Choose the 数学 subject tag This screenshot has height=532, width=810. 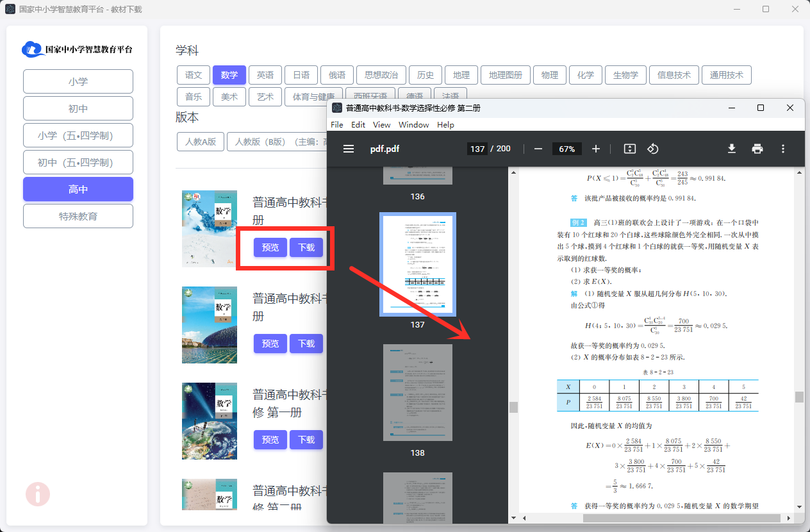tap(229, 75)
